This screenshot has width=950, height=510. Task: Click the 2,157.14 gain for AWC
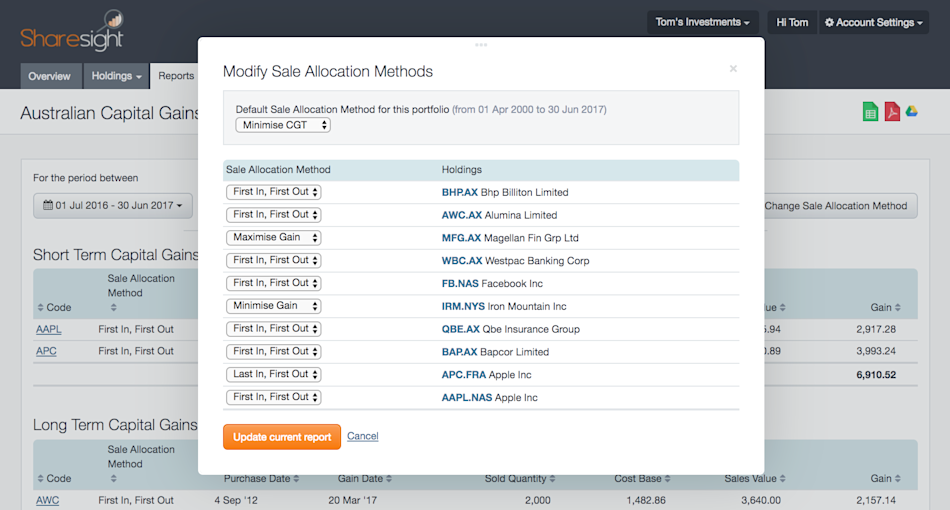pyautogui.click(x=875, y=500)
